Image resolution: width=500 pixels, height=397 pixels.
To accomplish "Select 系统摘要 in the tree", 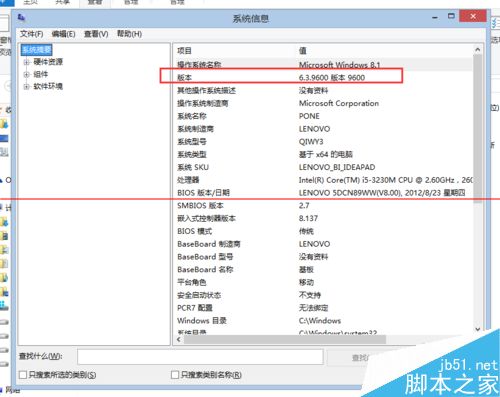I will click(37, 50).
